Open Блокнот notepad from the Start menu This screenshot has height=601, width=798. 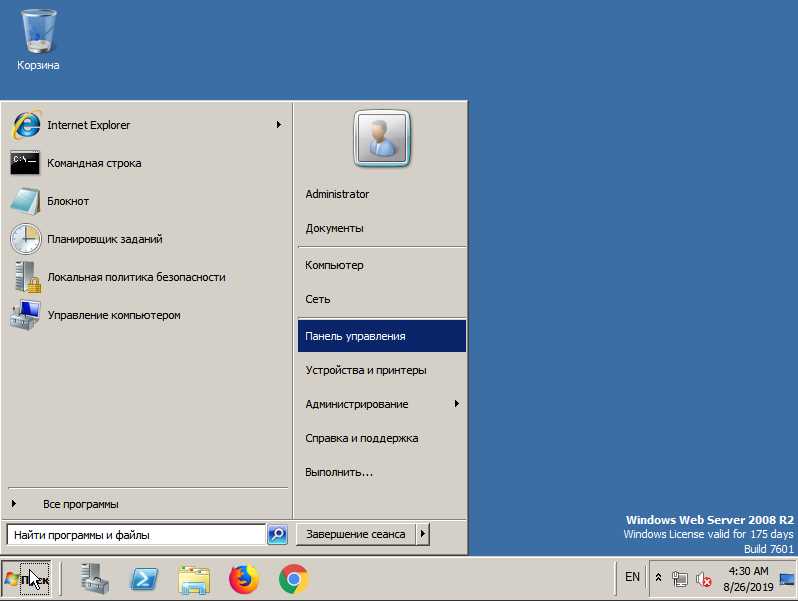click(146, 201)
